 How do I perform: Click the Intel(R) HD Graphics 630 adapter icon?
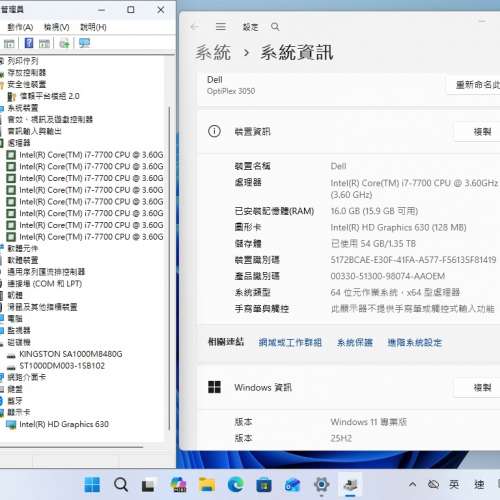coord(11,425)
